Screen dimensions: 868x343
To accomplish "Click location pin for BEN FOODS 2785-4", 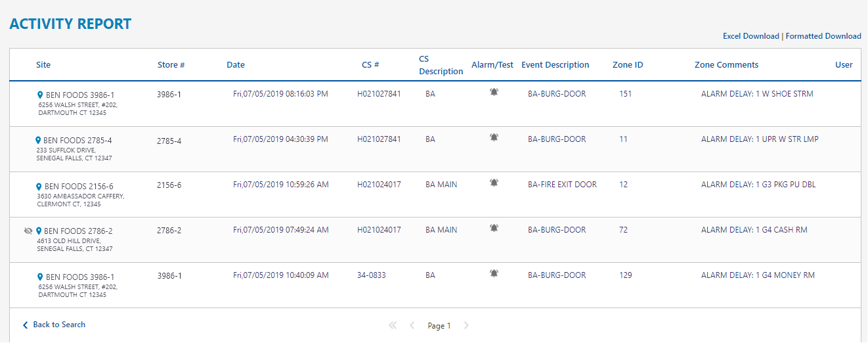I will point(38,141).
